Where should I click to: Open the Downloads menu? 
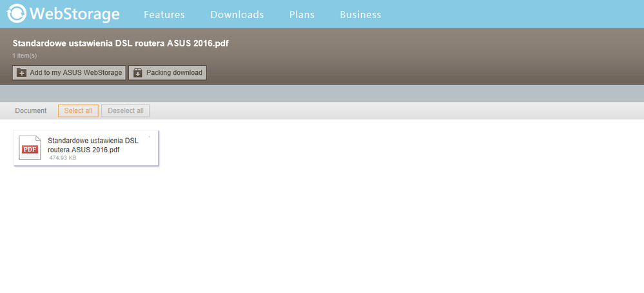click(x=237, y=15)
